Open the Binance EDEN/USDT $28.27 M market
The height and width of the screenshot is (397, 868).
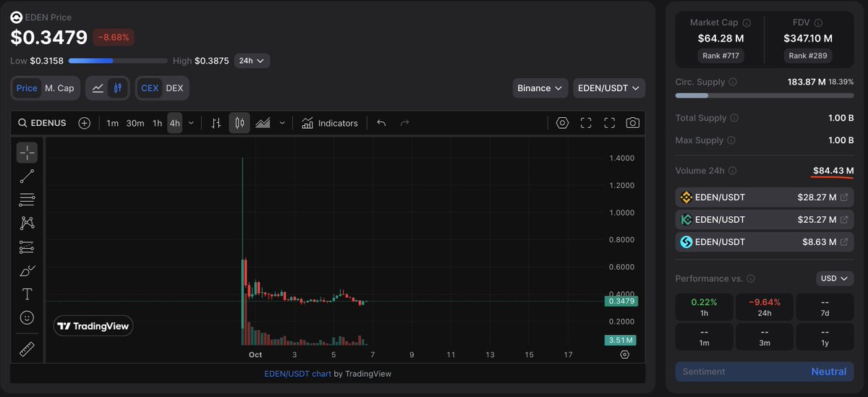coord(765,197)
